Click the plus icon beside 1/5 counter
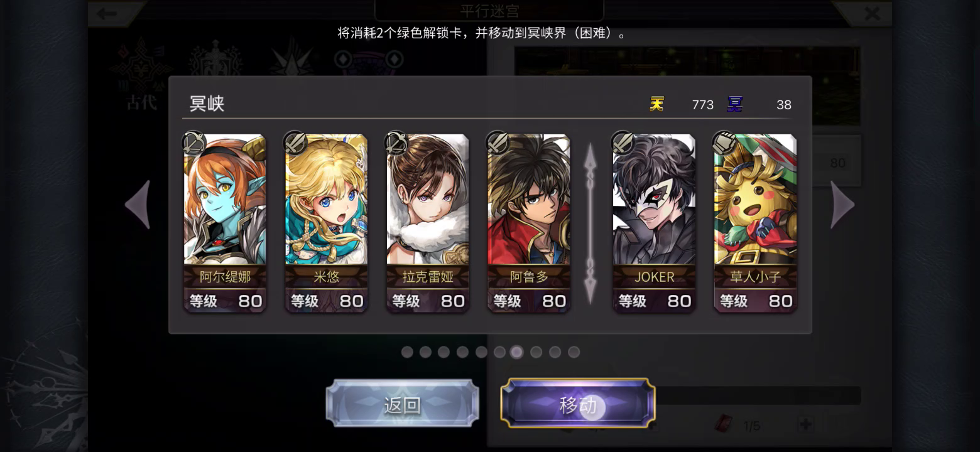980x452 pixels. [805, 424]
